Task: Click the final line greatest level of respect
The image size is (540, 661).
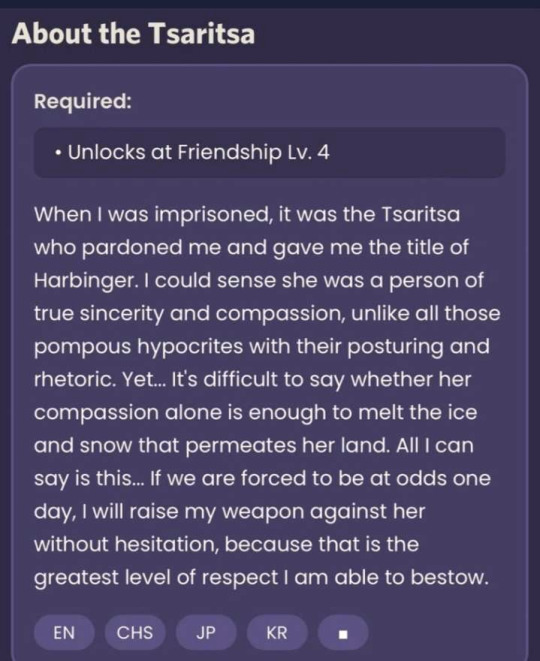Action: tap(261, 578)
